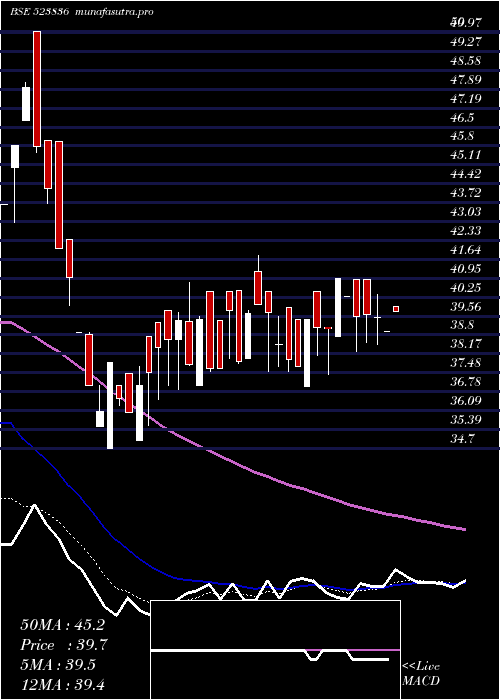Click the 48.58 price axis label
The image size is (500, 700).
[x=467, y=61]
